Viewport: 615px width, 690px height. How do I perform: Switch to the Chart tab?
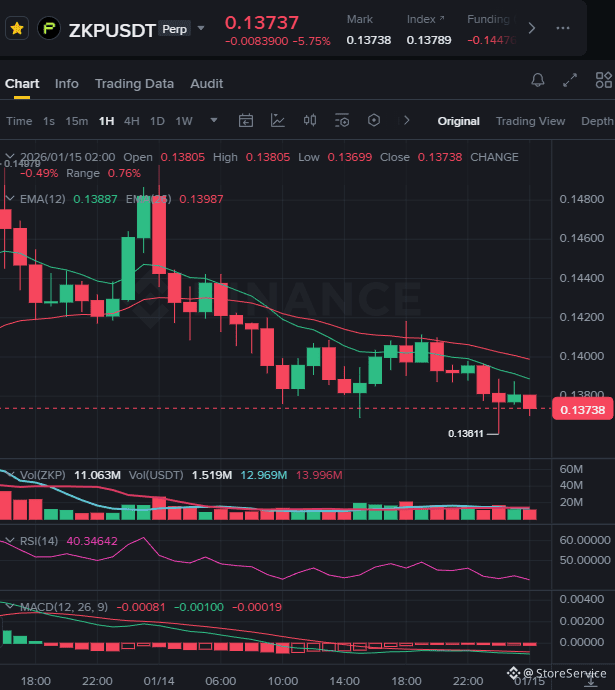pyautogui.click(x=22, y=84)
